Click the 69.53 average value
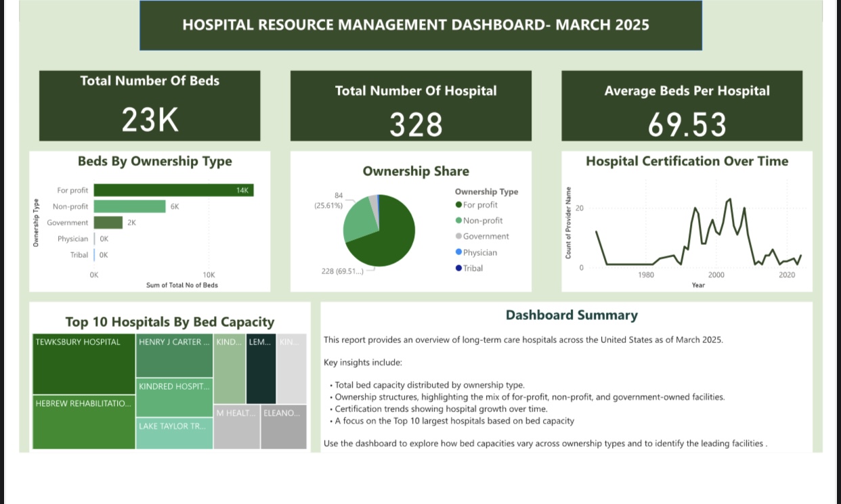 point(687,125)
